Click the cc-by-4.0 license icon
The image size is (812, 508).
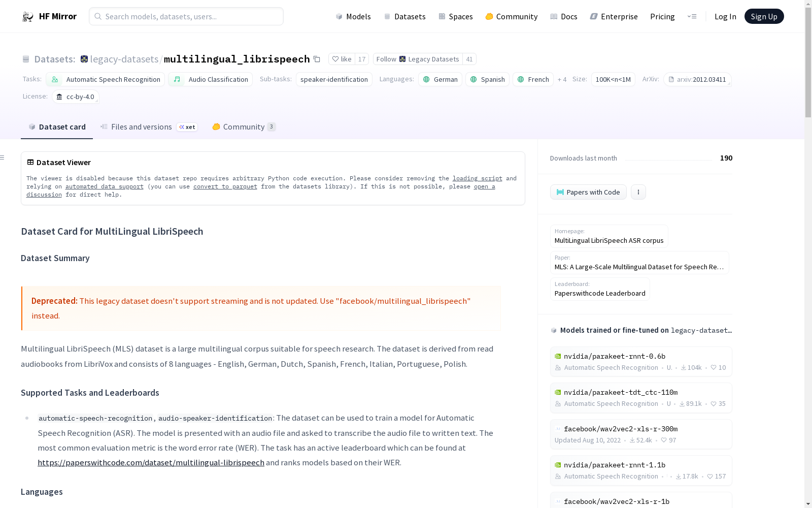pyautogui.click(x=59, y=97)
